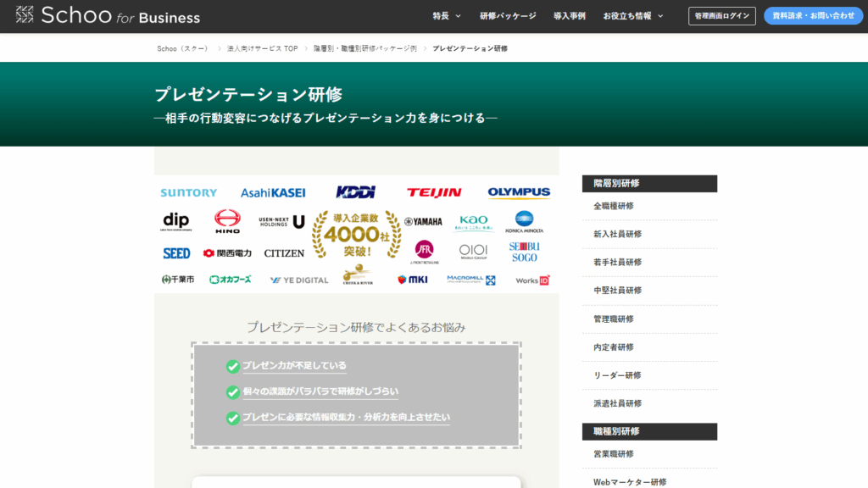This screenshot has height=488, width=868.
Task: Click the 管理画面ログイン button
Action: point(721,16)
